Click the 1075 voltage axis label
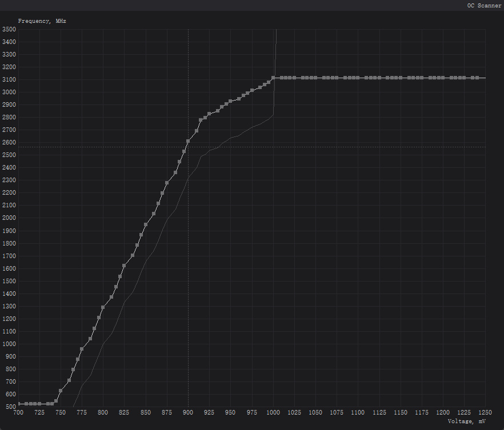 pyautogui.click(x=337, y=412)
